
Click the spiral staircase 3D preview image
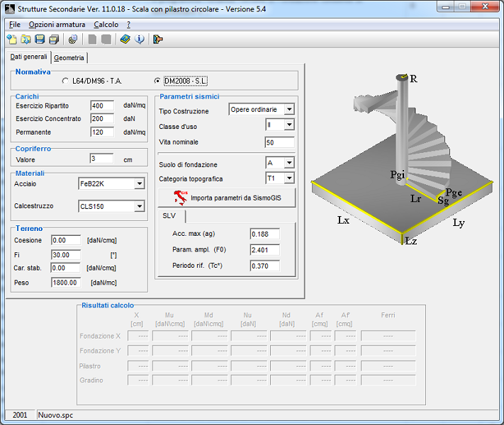[402, 161]
